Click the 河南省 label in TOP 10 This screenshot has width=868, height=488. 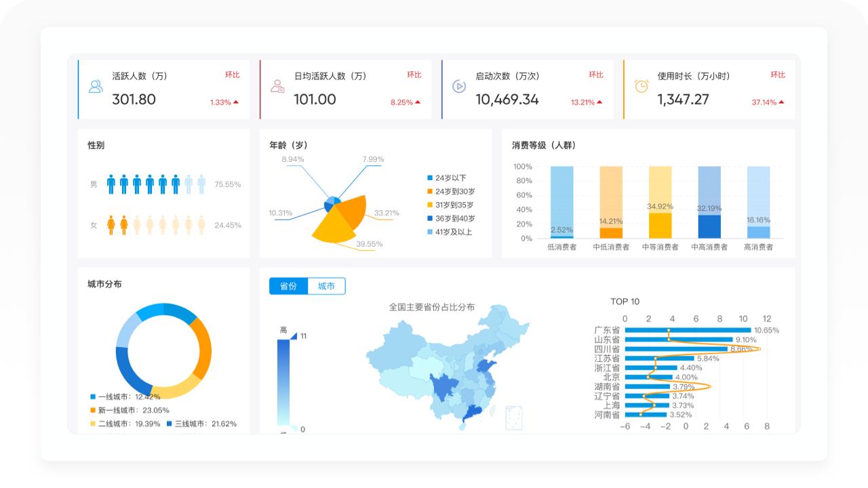pos(607,415)
